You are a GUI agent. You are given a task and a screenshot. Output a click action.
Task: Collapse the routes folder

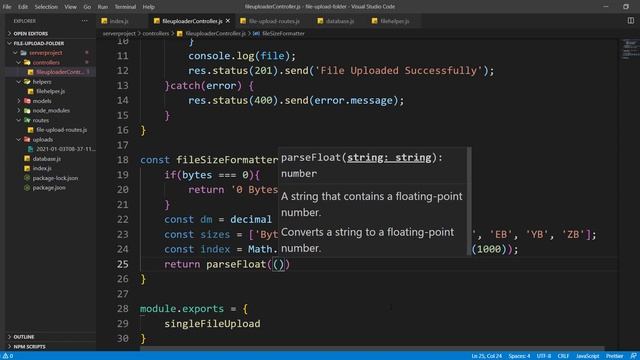(19, 120)
